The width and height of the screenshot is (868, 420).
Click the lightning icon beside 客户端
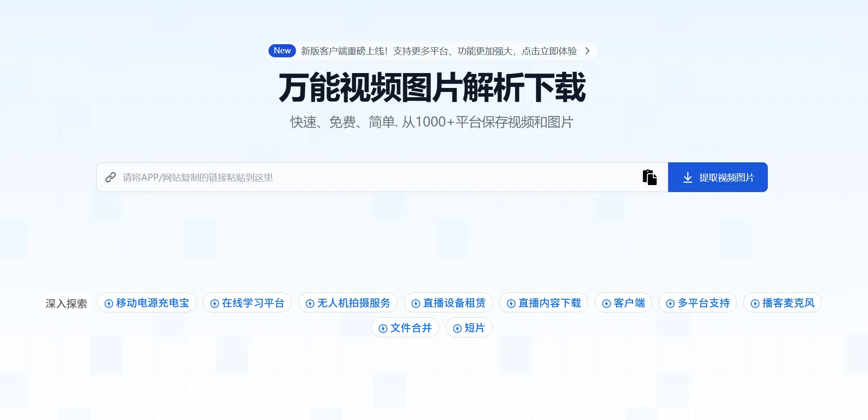(x=606, y=303)
